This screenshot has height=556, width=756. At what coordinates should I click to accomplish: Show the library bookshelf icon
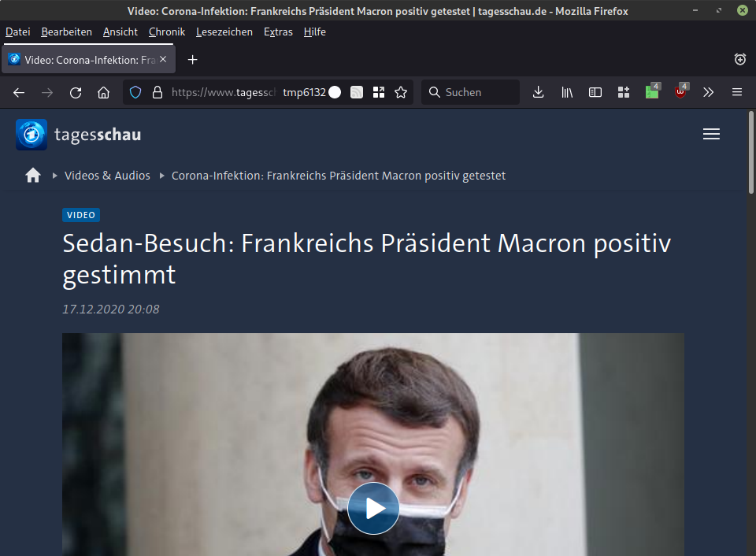(567, 92)
